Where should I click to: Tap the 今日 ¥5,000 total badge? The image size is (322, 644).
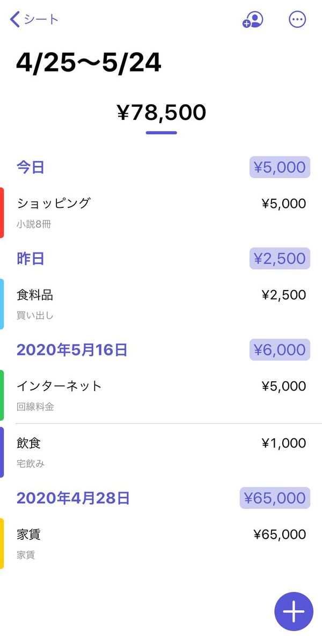pos(280,167)
